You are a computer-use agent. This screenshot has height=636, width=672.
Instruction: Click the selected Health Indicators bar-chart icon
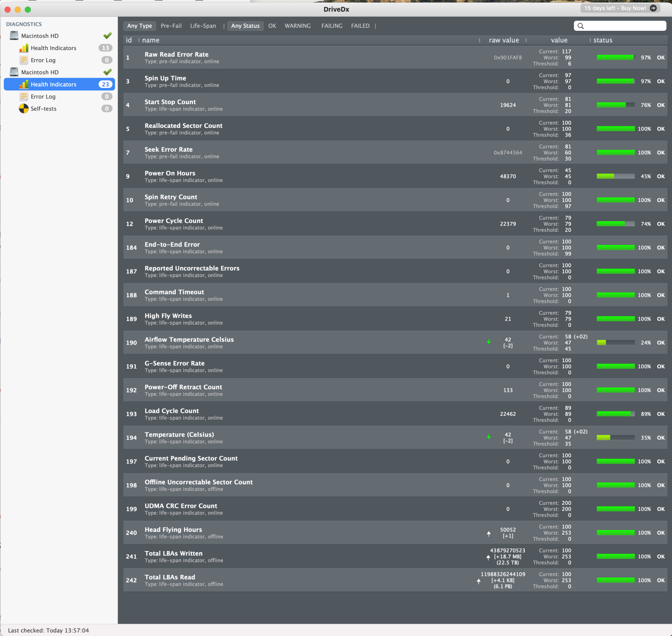pyautogui.click(x=24, y=84)
